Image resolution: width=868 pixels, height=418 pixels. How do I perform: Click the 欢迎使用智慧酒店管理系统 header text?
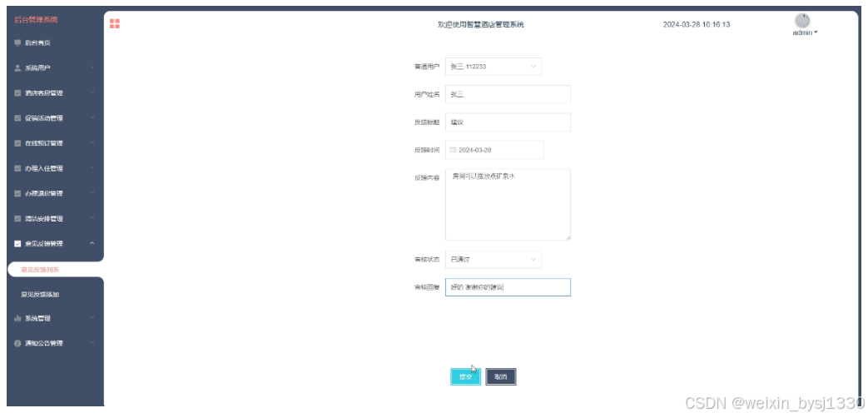480,24
